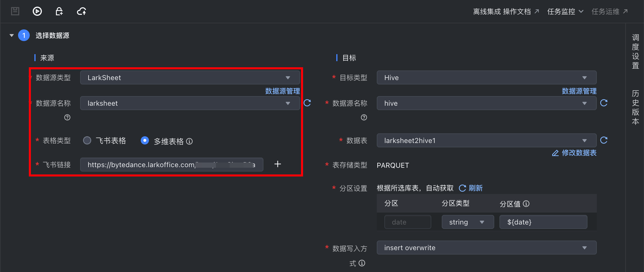The height and width of the screenshot is (272, 644).
Task: Click the 分区值 ${date} input field
Action: pyautogui.click(x=543, y=222)
